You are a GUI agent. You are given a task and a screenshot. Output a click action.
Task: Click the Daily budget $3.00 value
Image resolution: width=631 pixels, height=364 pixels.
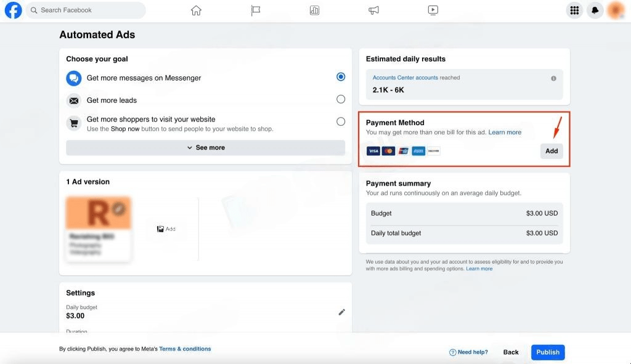click(x=75, y=316)
